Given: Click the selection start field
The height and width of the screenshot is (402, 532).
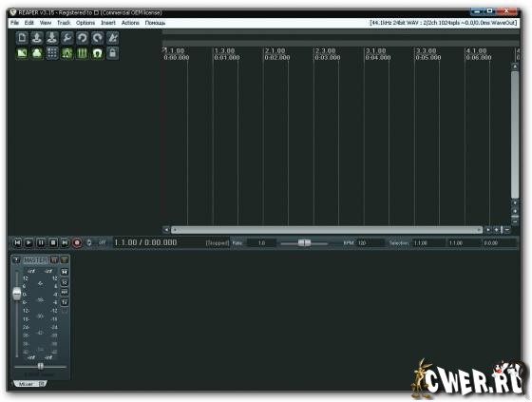Looking at the screenshot, I should pyautogui.click(x=428, y=243).
